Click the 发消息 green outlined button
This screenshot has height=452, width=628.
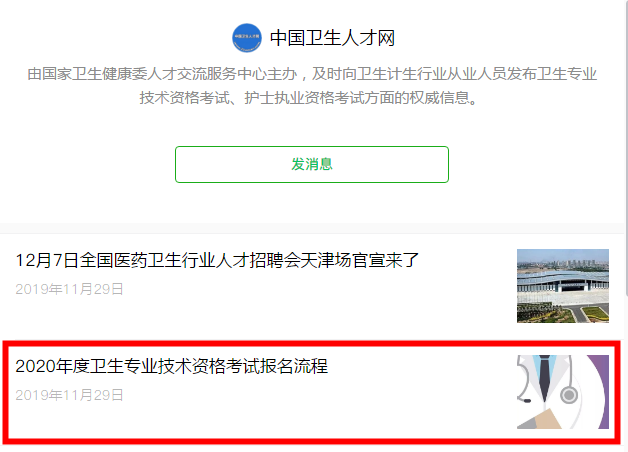312,165
